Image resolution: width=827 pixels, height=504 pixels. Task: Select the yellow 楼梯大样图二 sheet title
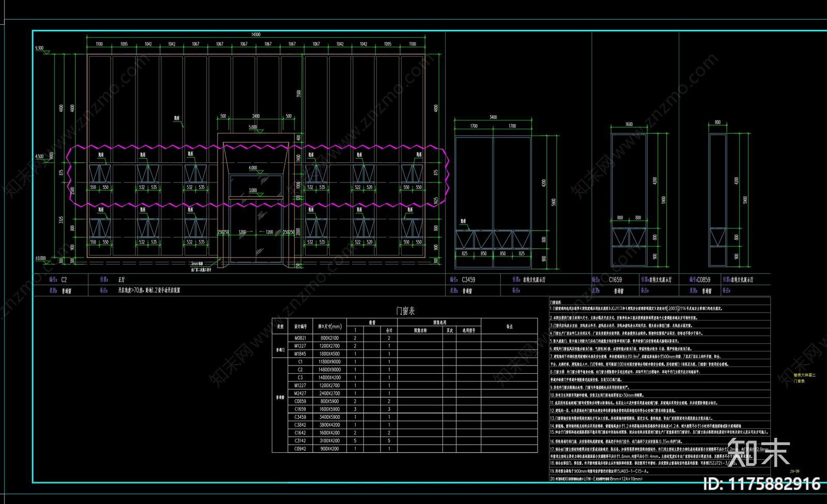tap(805, 375)
